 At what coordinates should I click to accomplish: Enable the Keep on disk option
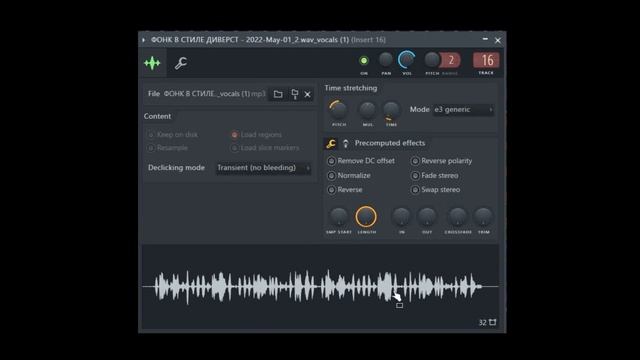click(173, 134)
